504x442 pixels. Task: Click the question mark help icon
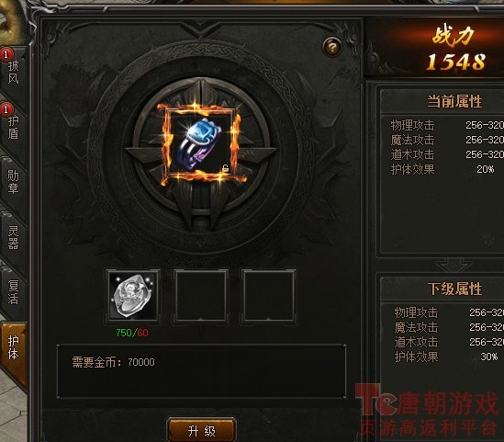(x=332, y=47)
